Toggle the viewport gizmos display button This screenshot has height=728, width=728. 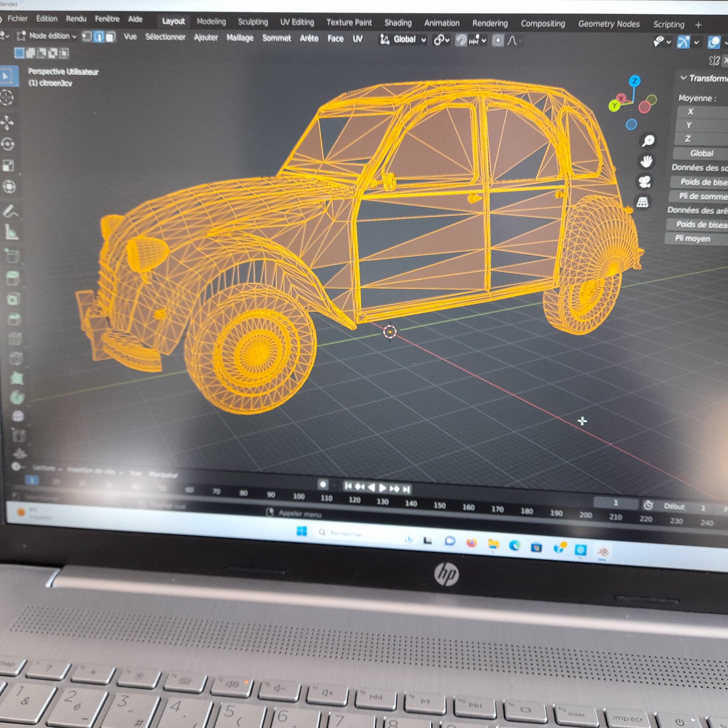click(683, 42)
